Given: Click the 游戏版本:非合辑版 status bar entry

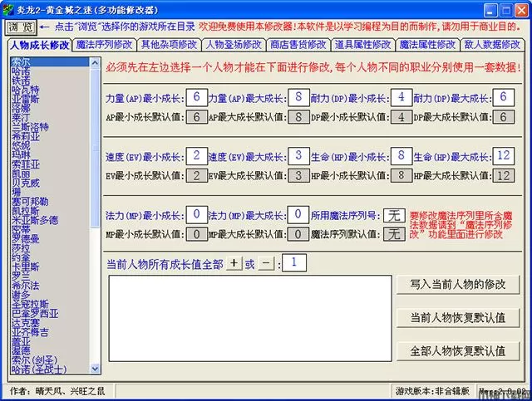Looking at the screenshot, I should pyautogui.click(x=432, y=391).
